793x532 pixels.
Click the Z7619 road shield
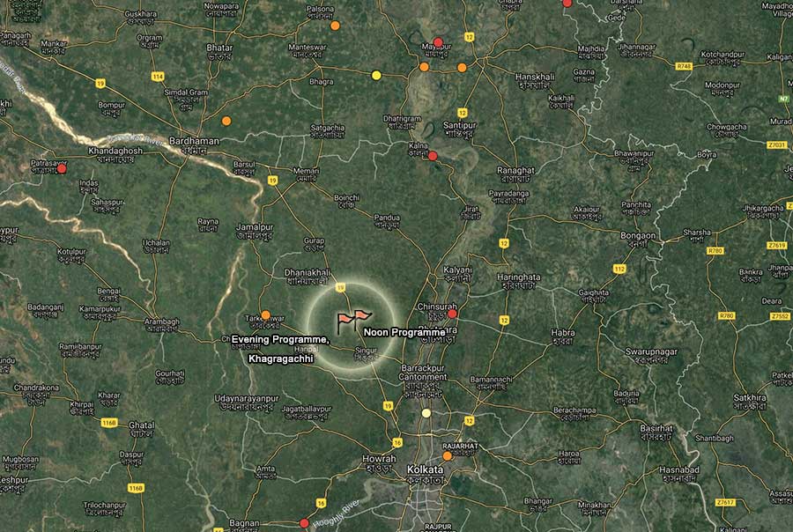coord(777,245)
